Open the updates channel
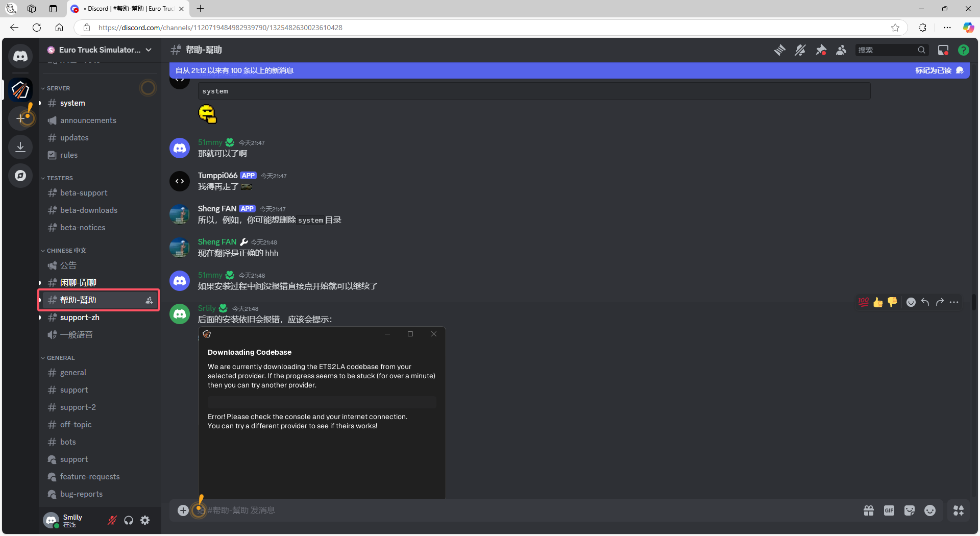 (100, 138)
